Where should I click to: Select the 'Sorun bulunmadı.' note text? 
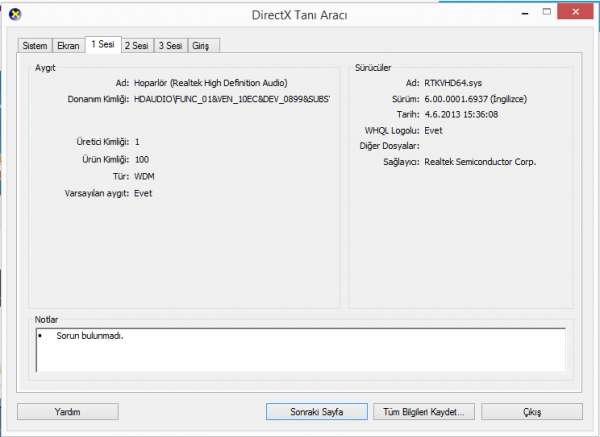point(90,336)
